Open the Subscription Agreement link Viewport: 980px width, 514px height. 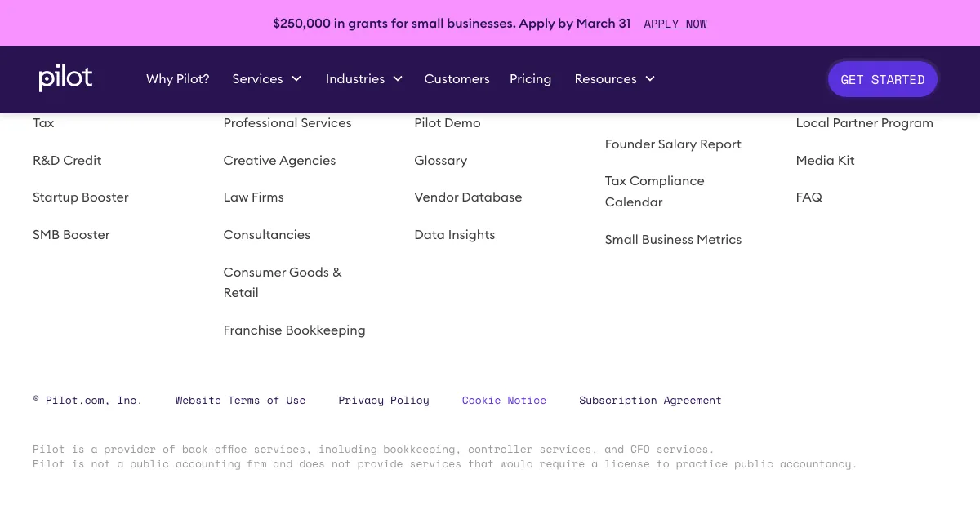[650, 401]
